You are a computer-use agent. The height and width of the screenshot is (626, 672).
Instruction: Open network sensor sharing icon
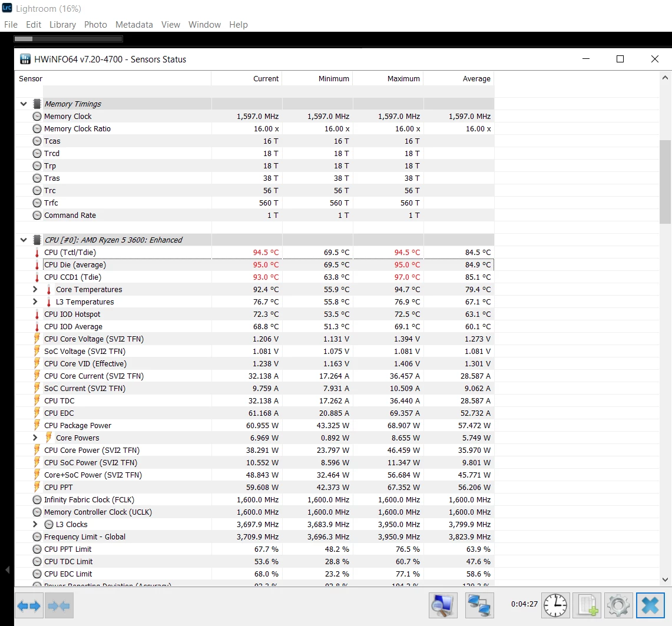click(479, 605)
